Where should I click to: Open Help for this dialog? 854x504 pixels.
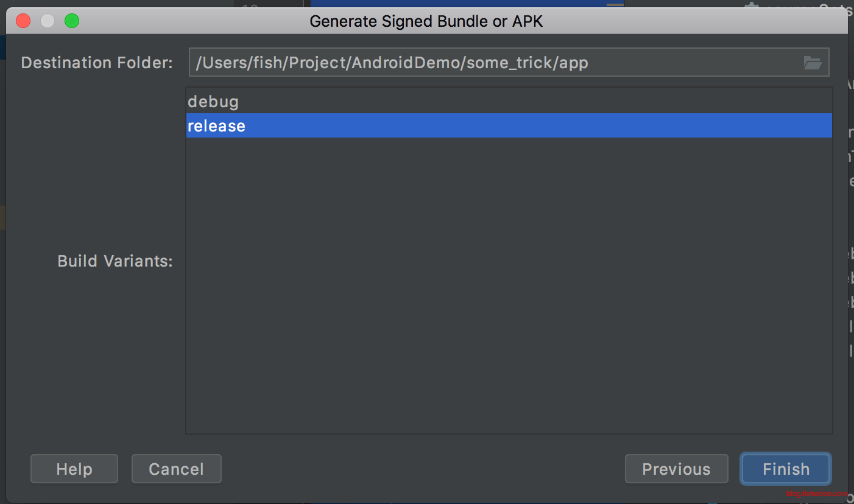pos(74,469)
